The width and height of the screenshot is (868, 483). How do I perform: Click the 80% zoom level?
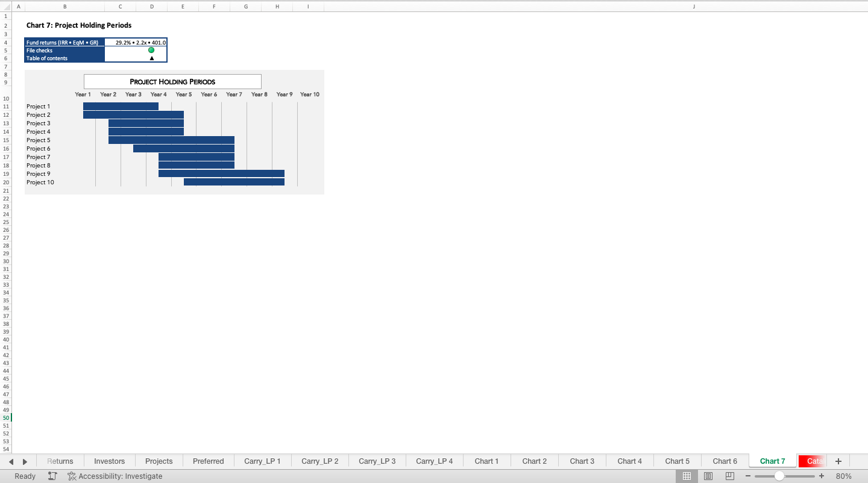[x=844, y=476]
